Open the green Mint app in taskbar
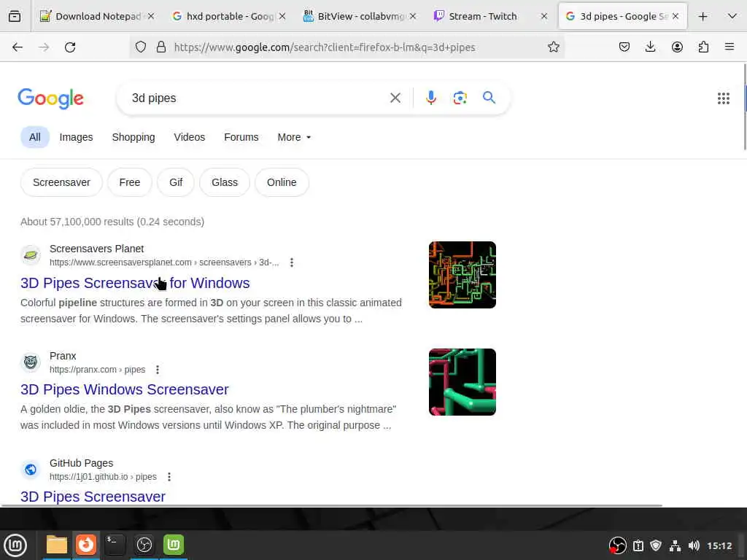The height and width of the screenshot is (560, 747). click(x=174, y=545)
